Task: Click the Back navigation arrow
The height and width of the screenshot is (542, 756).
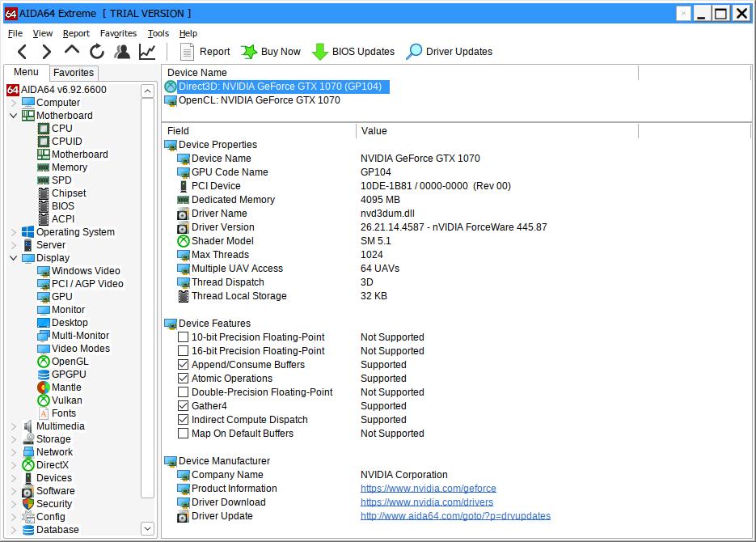Action: (22, 52)
